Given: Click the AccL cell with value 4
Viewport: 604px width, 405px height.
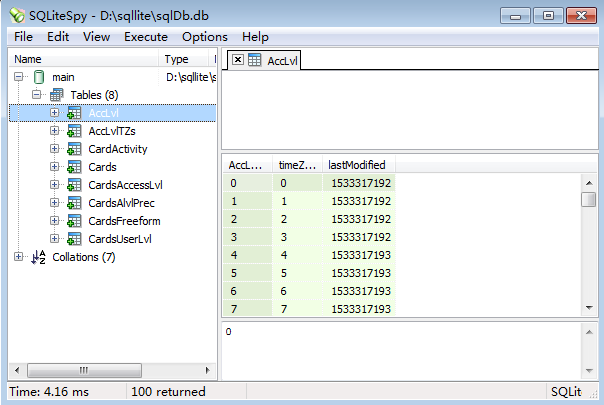Looking at the screenshot, I should 248,255.
